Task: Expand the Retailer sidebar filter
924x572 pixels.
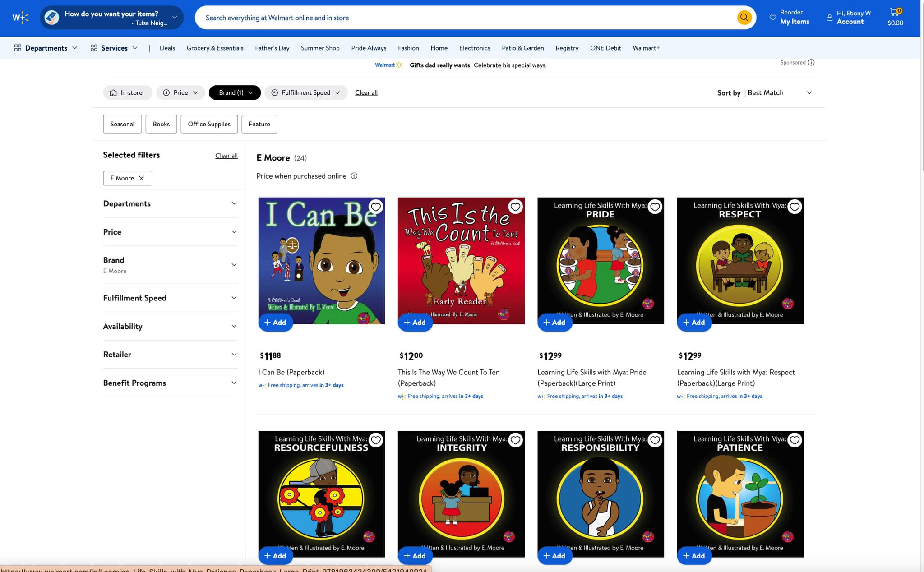Action: (170, 355)
